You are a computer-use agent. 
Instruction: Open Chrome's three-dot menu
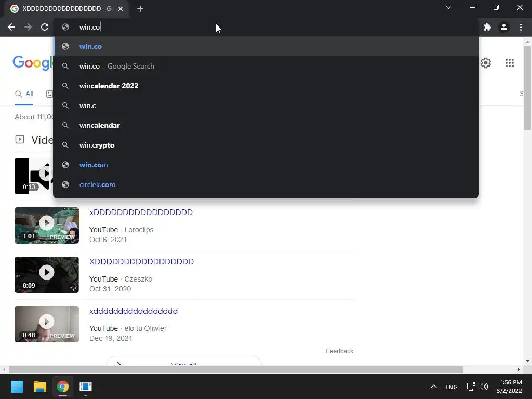pyautogui.click(x=521, y=27)
